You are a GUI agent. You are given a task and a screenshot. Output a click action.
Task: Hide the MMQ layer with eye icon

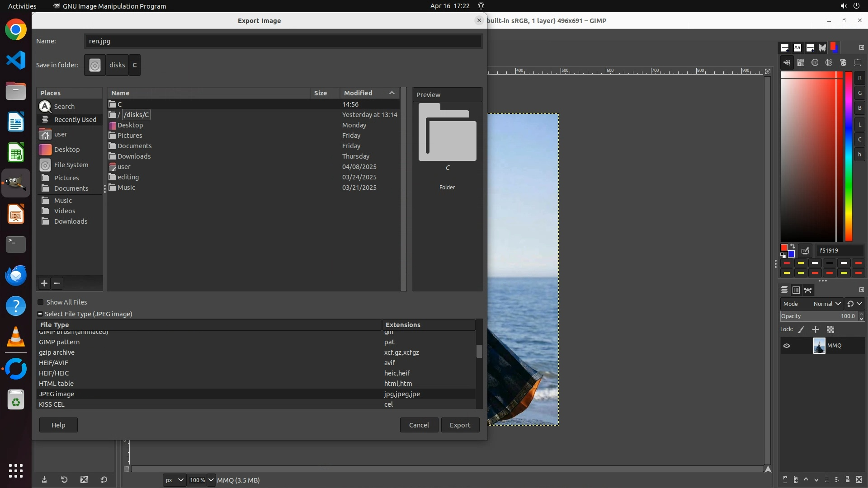(x=787, y=346)
